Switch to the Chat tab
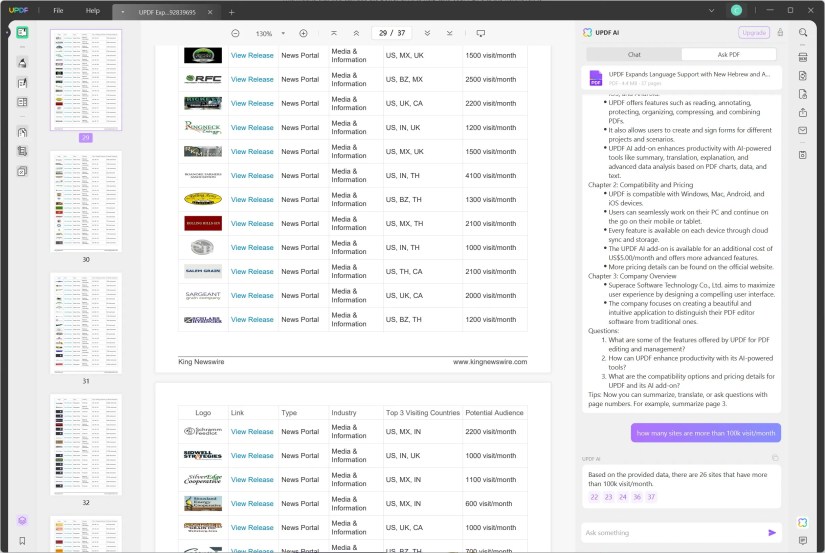This screenshot has width=825, height=553. coord(634,55)
